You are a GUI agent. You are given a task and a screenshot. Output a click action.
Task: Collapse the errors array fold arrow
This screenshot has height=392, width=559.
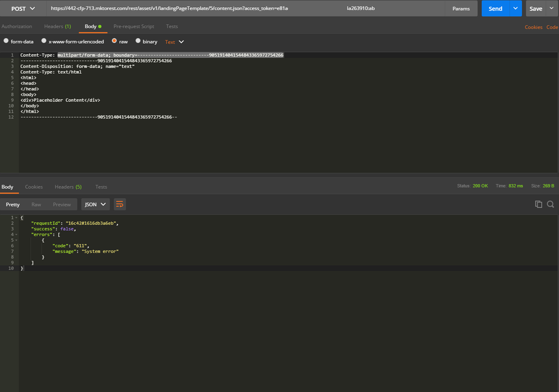coord(16,234)
